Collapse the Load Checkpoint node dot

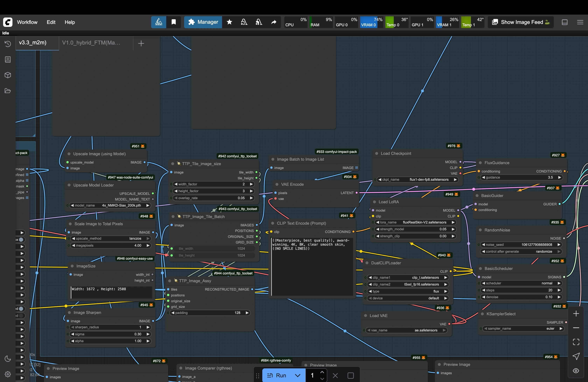(x=376, y=153)
